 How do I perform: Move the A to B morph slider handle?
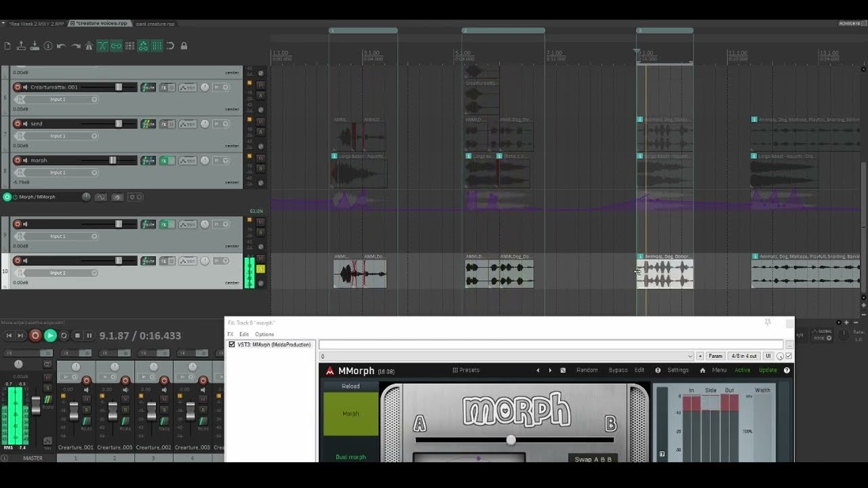511,440
